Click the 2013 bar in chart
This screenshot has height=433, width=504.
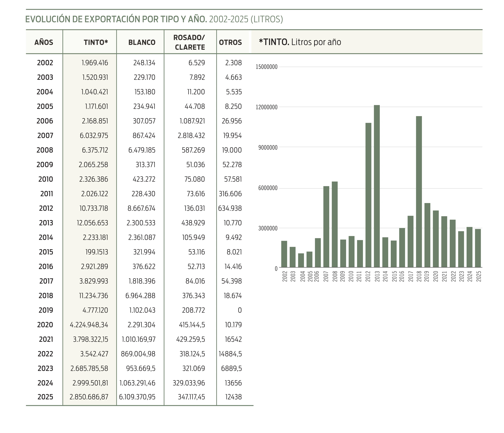point(377,186)
